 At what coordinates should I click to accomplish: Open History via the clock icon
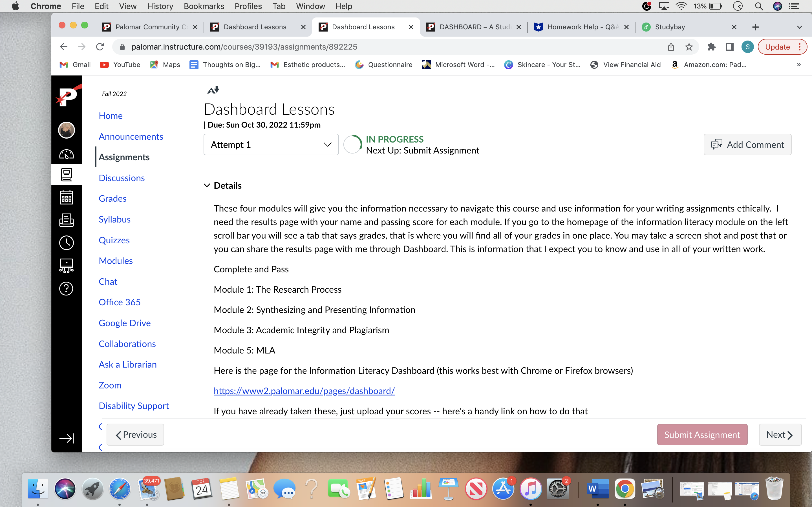pos(67,243)
